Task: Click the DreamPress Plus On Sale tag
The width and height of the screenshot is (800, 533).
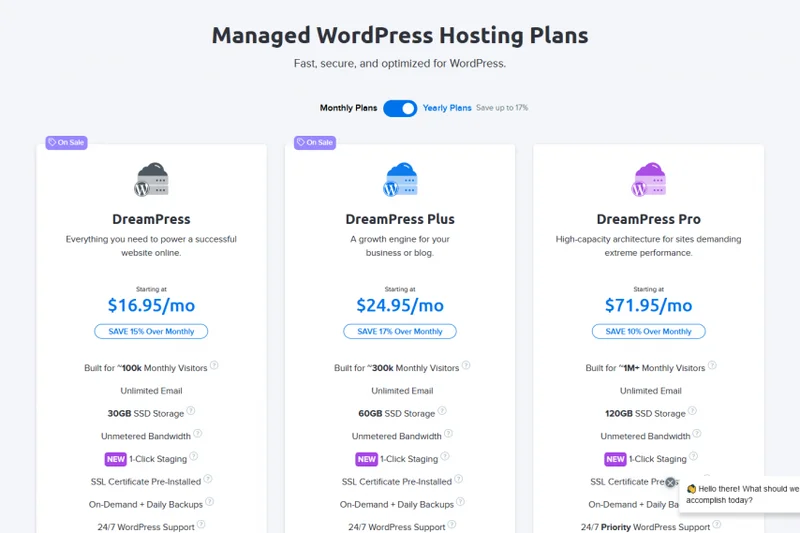Action: click(315, 142)
